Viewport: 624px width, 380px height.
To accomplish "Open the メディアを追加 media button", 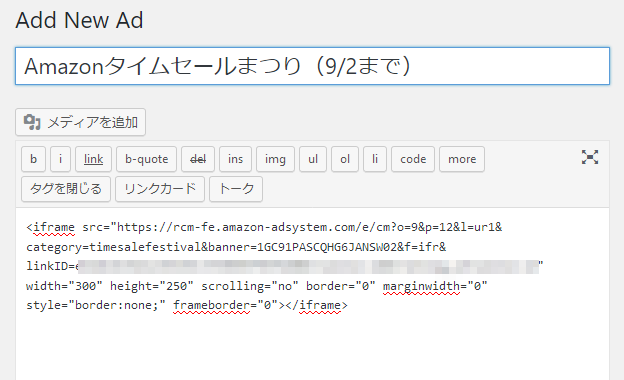I will 80,122.
